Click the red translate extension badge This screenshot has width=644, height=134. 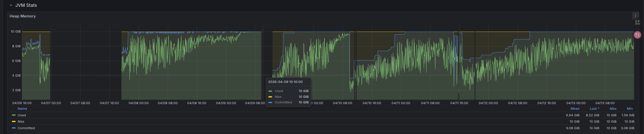tap(637, 35)
